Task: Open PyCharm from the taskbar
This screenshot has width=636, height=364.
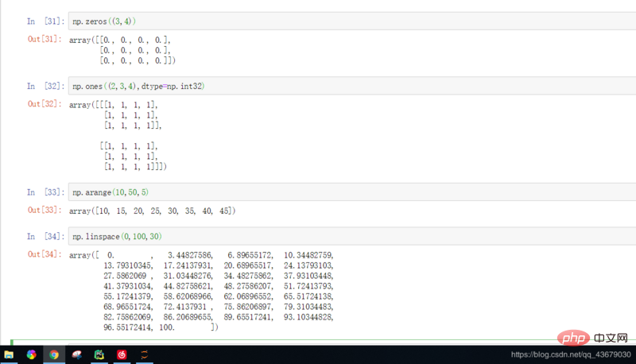Action: 99,355
